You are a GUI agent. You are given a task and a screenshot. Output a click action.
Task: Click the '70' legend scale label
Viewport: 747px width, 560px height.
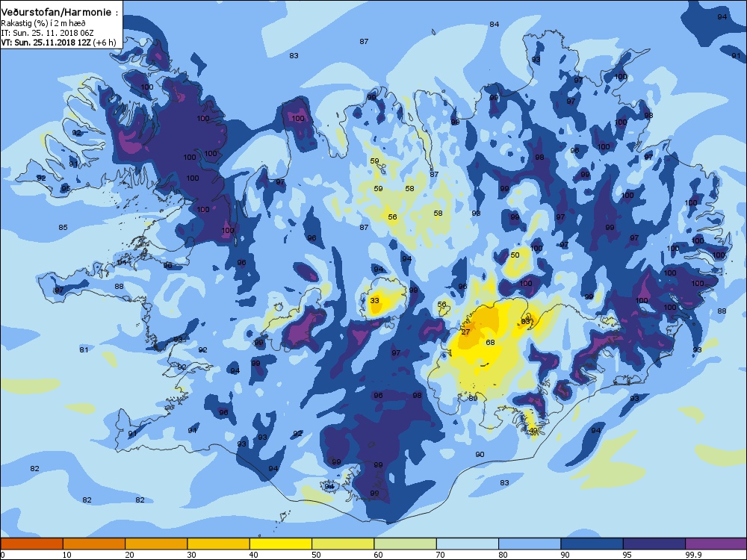[x=441, y=555]
